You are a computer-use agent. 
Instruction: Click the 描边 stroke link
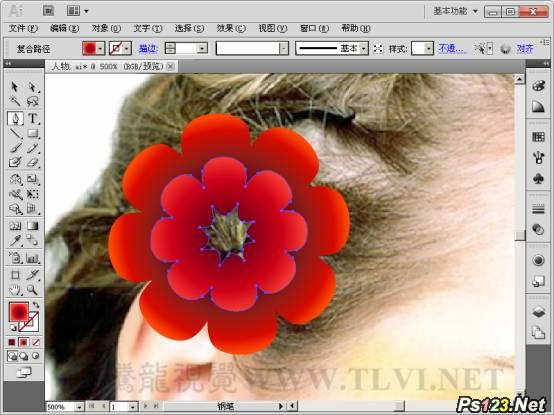point(148,48)
